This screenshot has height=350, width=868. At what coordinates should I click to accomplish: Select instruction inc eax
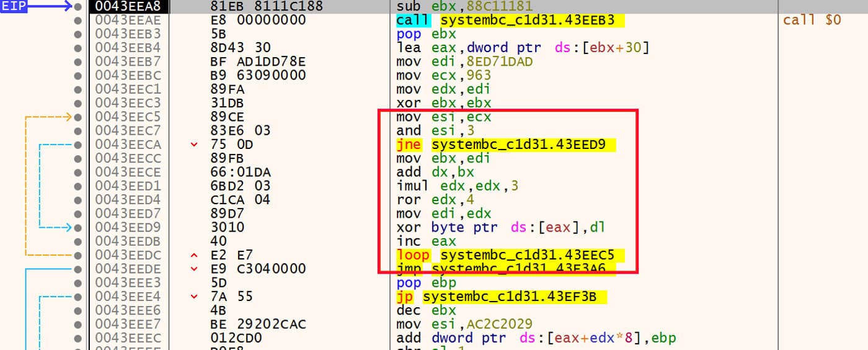pyautogui.click(x=425, y=241)
